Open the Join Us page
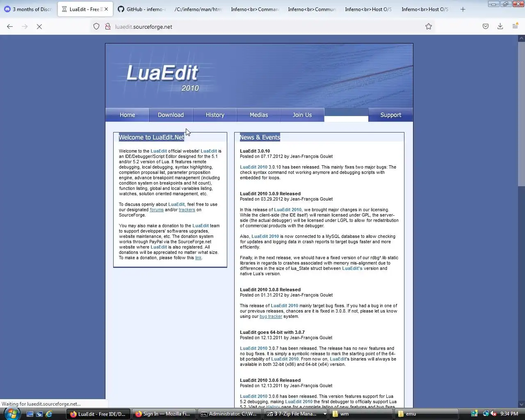This screenshot has height=420, width=525. click(x=302, y=115)
